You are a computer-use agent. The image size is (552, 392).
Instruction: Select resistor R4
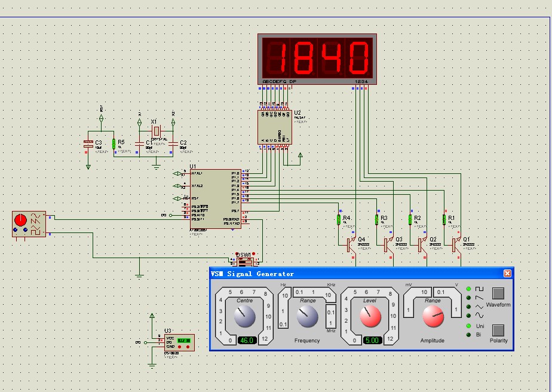(x=339, y=220)
